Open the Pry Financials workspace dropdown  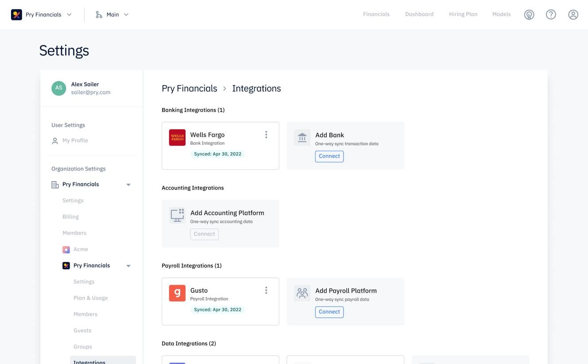69,14
